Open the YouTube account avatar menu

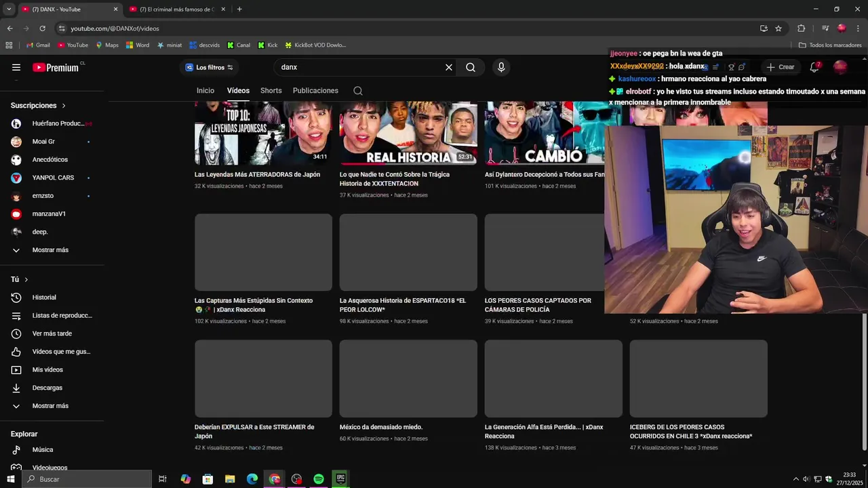(x=840, y=67)
